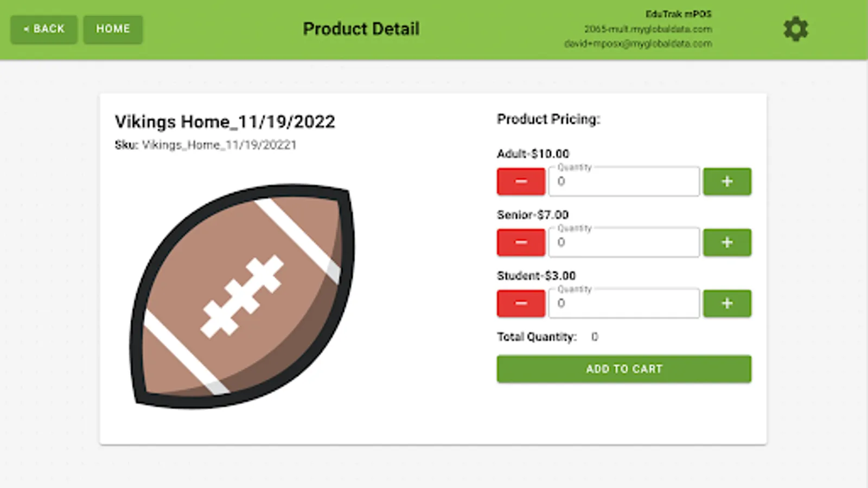Add one Senior ticket using plus

point(727,242)
